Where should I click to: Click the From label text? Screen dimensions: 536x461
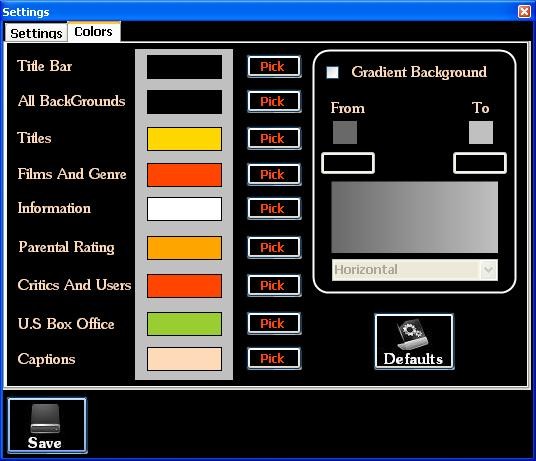pos(348,108)
